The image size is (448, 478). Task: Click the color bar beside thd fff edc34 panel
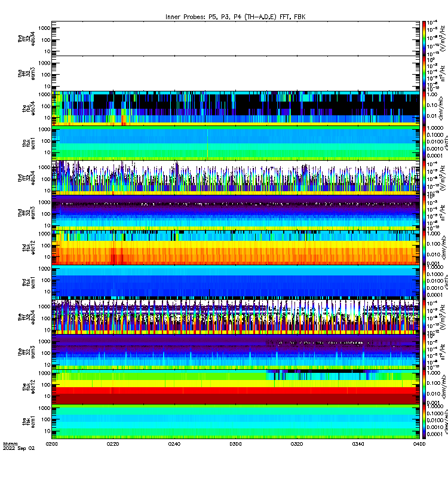coord(424,177)
